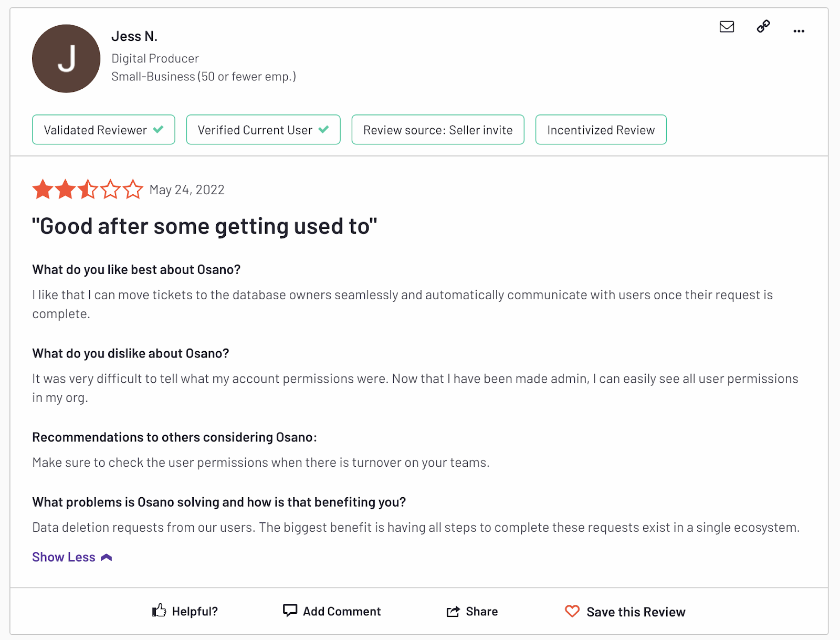Click the chevron beside Show Less
The height and width of the screenshot is (640, 840).
[107, 558]
